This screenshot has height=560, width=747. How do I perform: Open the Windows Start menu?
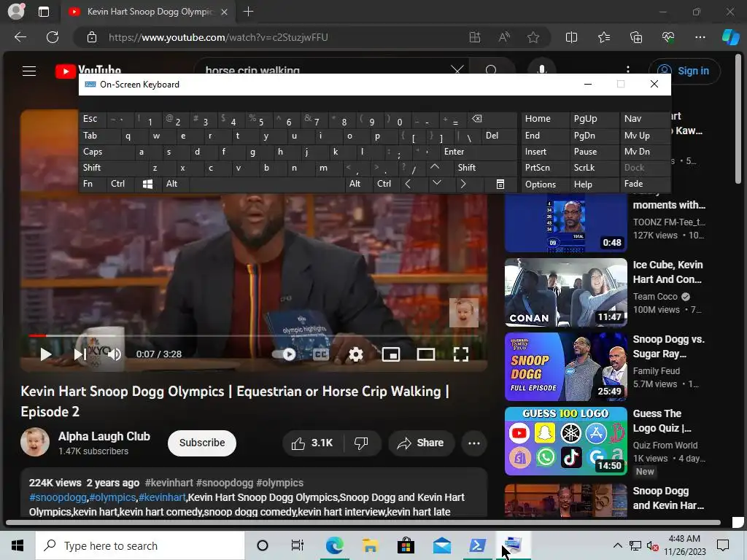click(x=18, y=545)
